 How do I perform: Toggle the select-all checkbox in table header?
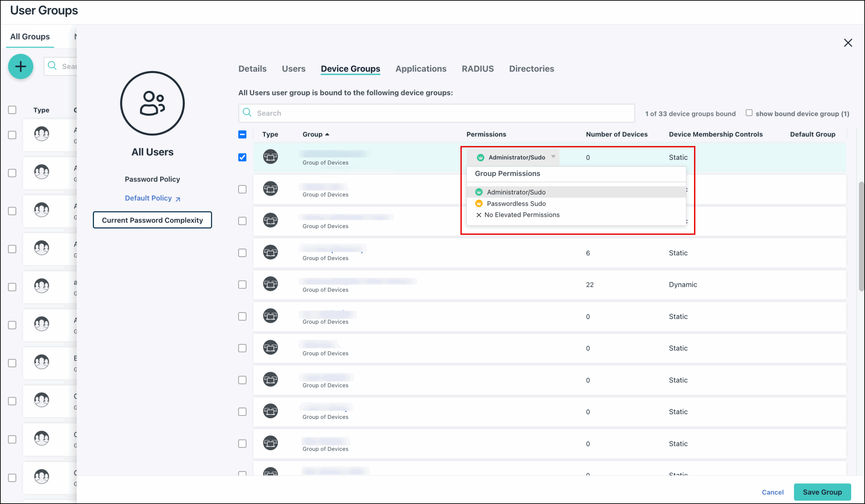[x=242, y=134]
